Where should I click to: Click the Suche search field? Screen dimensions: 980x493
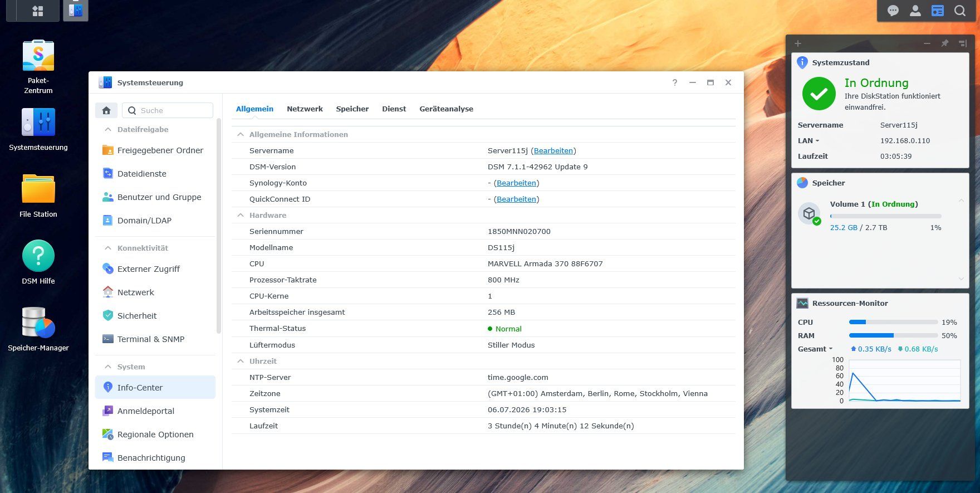tap(168, 110)
